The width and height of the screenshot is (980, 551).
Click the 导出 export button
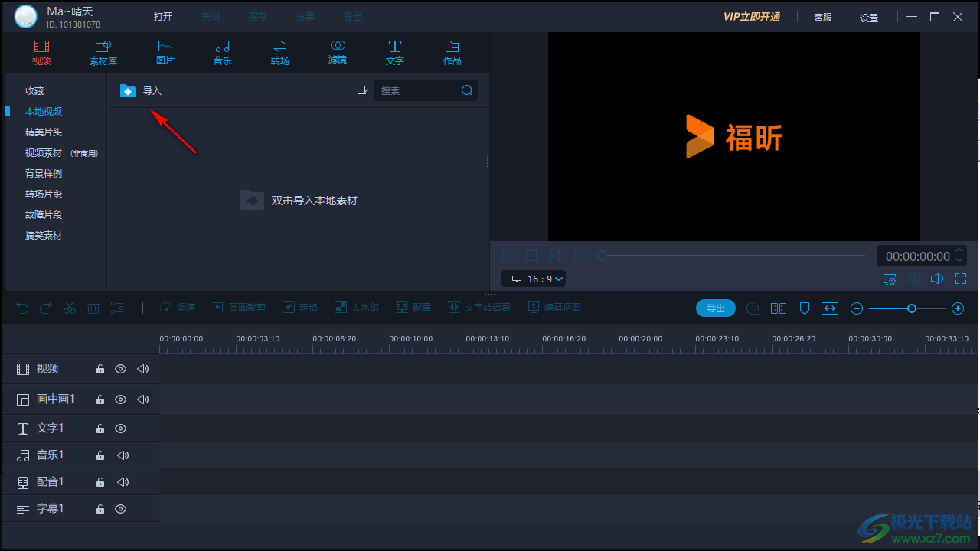pyautogui.click(x=715, y=308)
